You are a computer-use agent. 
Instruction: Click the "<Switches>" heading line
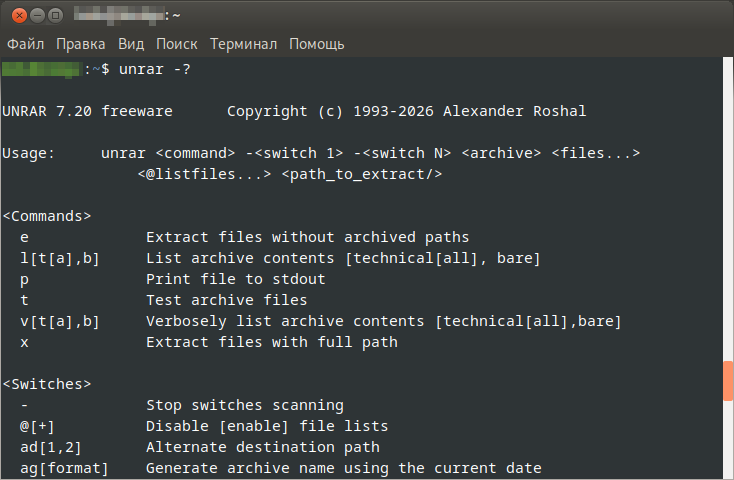(47, 384)
